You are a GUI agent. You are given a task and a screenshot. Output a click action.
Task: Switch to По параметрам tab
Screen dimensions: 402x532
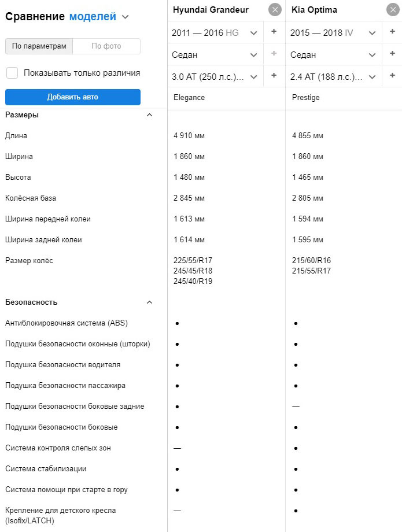pyautogui.click(x=39, y=46)
